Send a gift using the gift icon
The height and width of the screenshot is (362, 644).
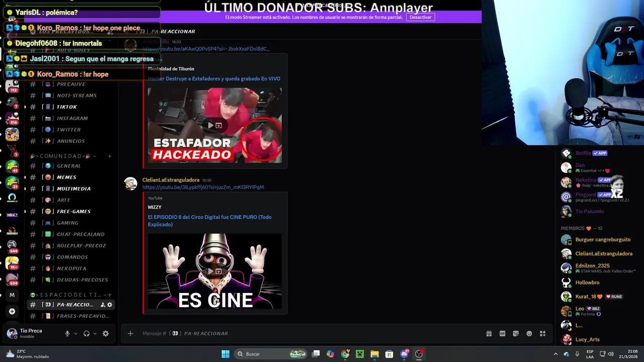click(x=489, y=333)
